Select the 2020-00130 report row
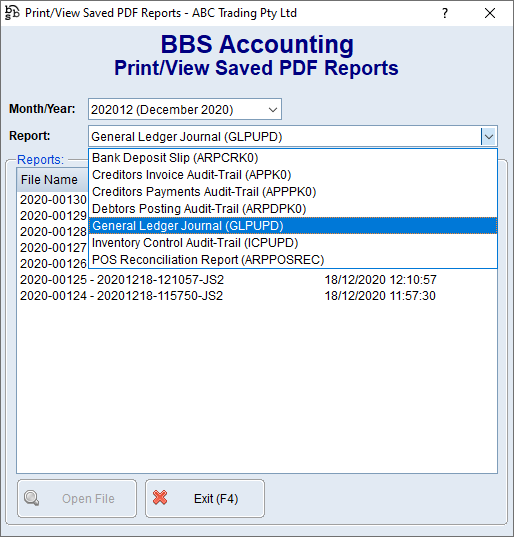This screenshot has height=537, width=514. (x=53, y=200)
